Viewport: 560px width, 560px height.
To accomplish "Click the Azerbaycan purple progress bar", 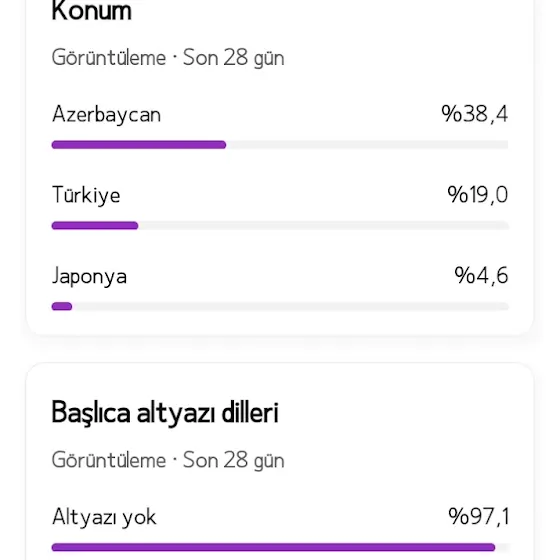I will [139, 145].
